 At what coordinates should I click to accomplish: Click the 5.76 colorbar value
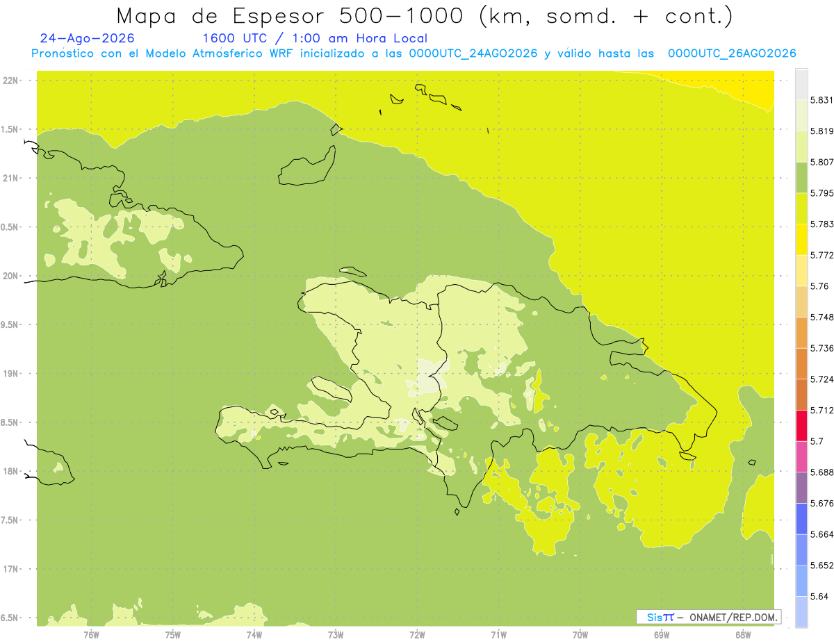819,286
